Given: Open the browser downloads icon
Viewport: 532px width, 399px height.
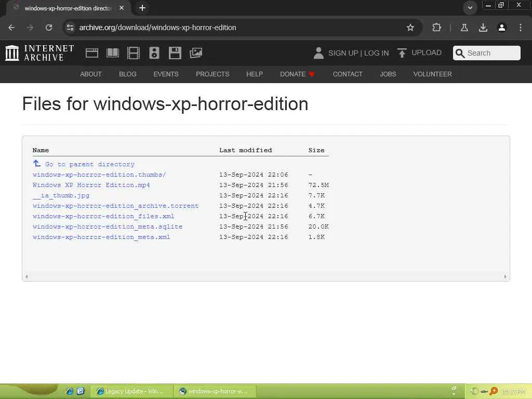Looking at the screenshot, I should pyautogui.click(x=483, y=28).
